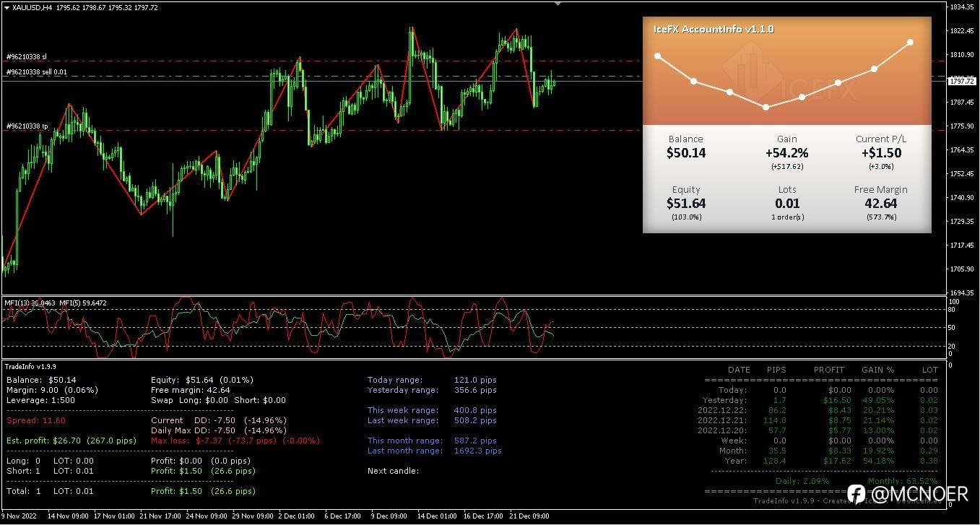Screen dimensions: 980x525
Task: Click the GAIN % column header
Action: (x=877, y=370)
